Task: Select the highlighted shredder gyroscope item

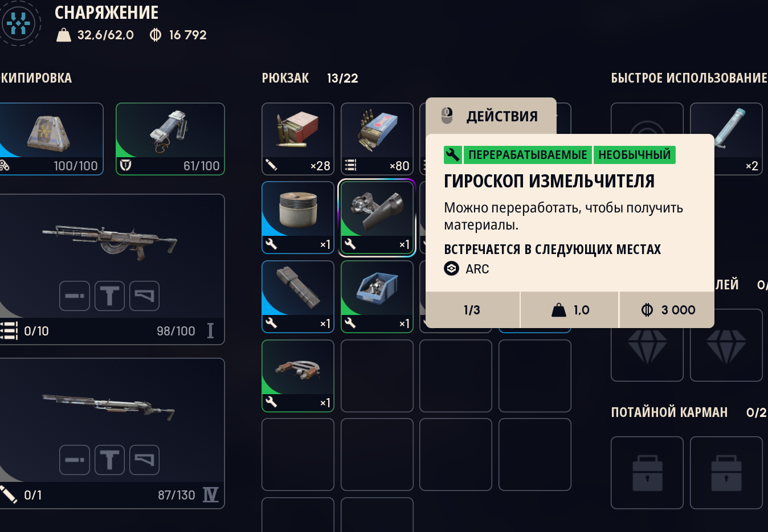Action: tap(377, 218)
